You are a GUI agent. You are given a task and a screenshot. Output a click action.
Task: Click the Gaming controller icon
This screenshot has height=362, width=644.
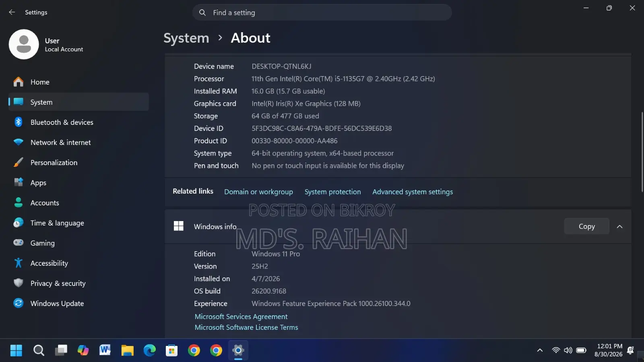pos(19,243)
